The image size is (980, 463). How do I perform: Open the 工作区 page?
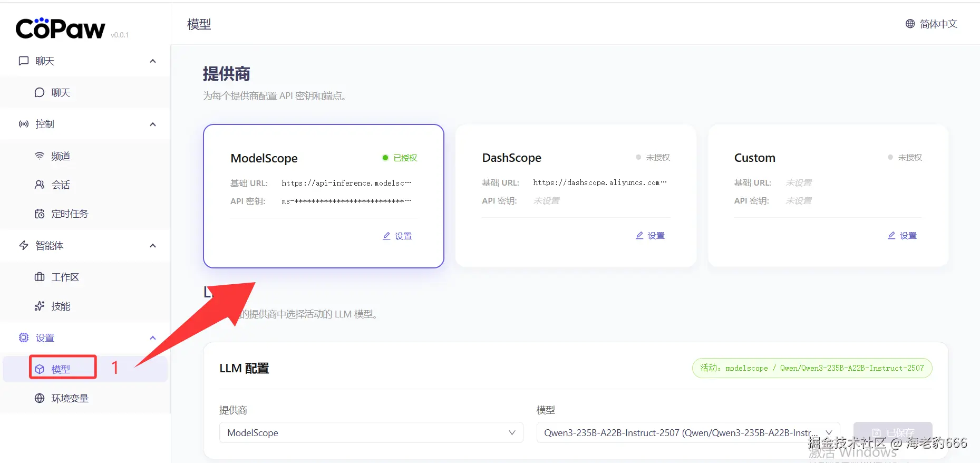(x=85, y=277)
